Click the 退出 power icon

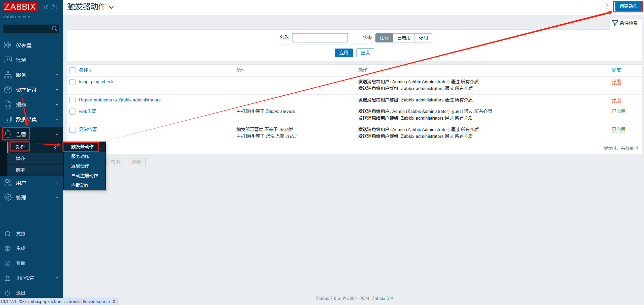coord(8,293)
